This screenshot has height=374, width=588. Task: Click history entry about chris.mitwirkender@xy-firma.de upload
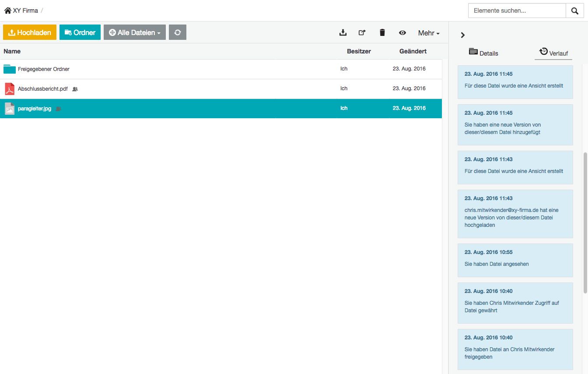tap(515, 214)
